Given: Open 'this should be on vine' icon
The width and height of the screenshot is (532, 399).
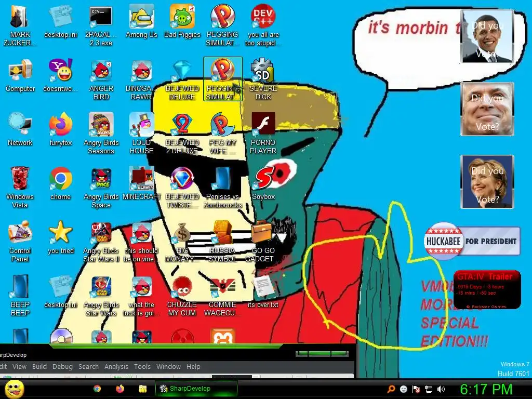Looking at the screenshot, I should (141, 242).
